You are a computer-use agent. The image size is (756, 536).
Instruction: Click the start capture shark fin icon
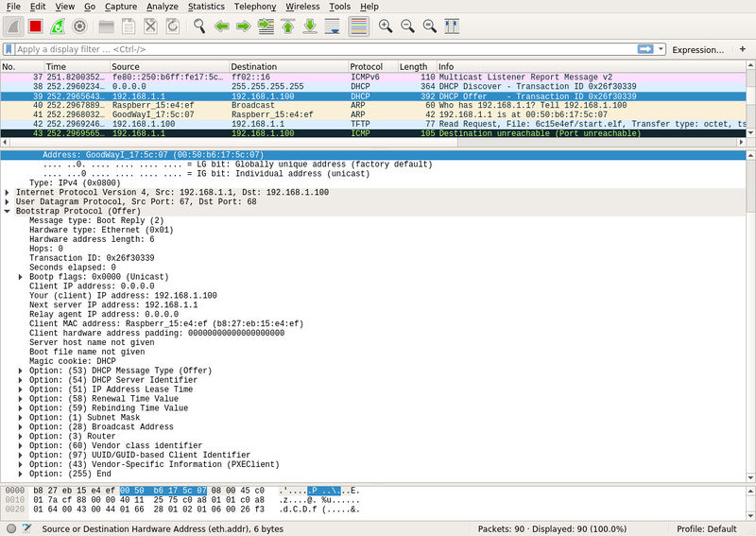click(x=13, y=26)
